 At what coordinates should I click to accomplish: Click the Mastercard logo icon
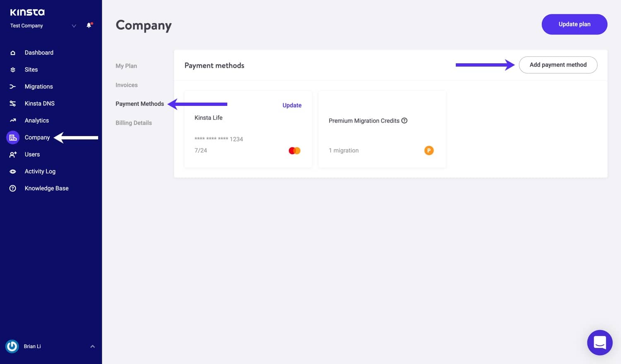[294, 151]
